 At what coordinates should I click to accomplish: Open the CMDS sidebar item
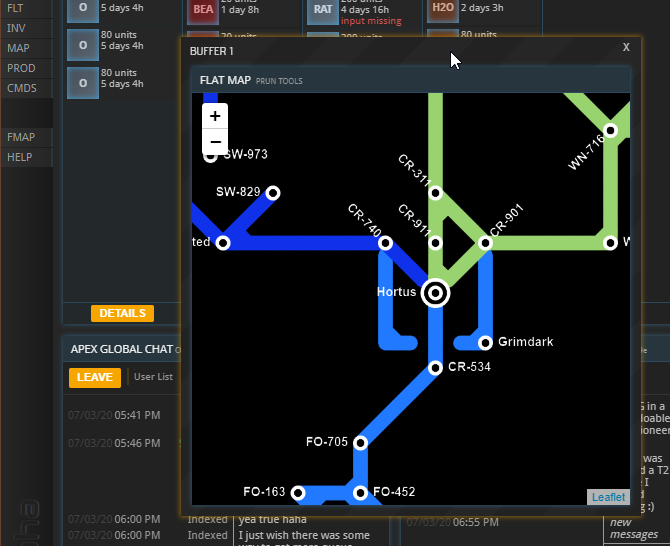26,88
